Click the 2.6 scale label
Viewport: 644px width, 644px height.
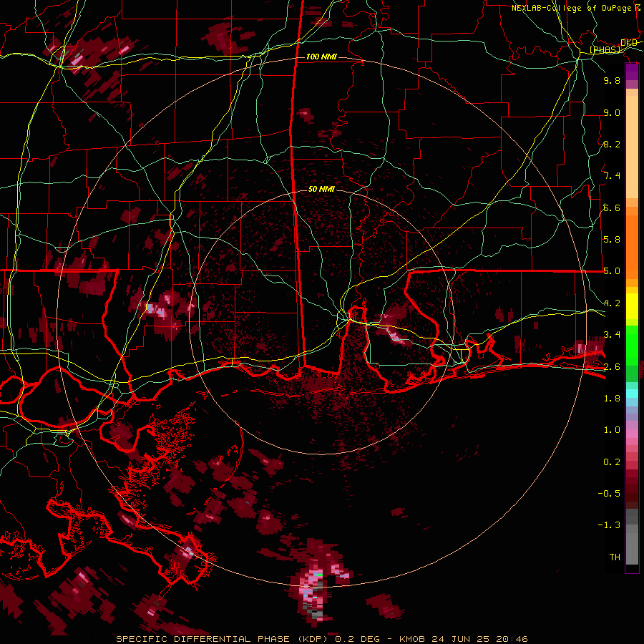612,367
